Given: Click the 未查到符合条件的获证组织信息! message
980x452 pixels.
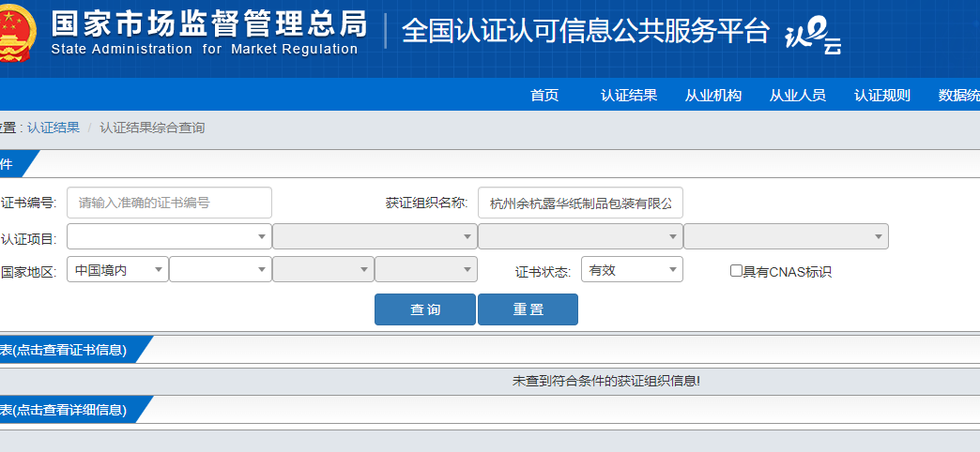Looking at the screenshot, I should [x=606, y=381].
